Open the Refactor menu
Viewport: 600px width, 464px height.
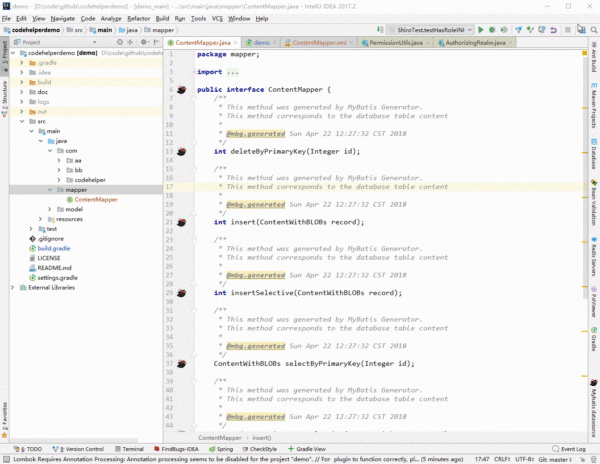tap(139, 18)
